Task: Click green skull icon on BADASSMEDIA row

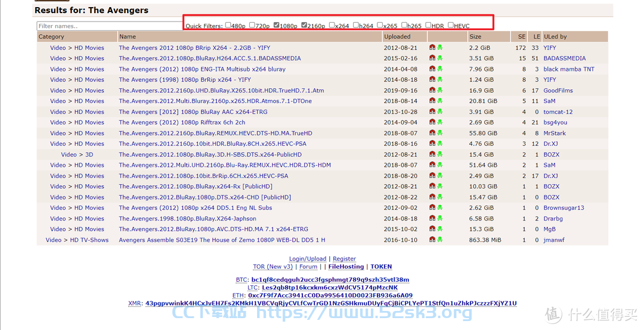Action: [x=440, y=58]
